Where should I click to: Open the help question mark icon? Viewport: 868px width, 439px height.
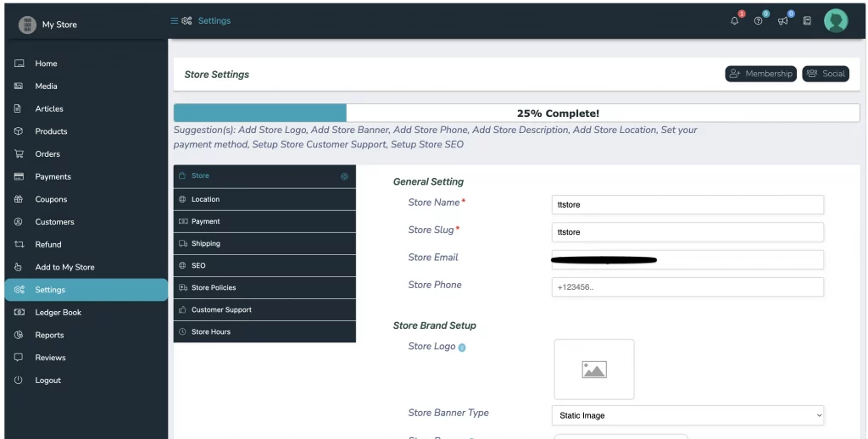tap(758, 21)
